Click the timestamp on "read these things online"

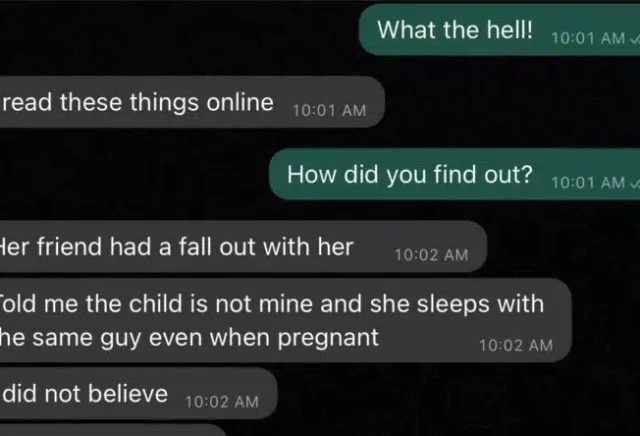click(329, 111)
